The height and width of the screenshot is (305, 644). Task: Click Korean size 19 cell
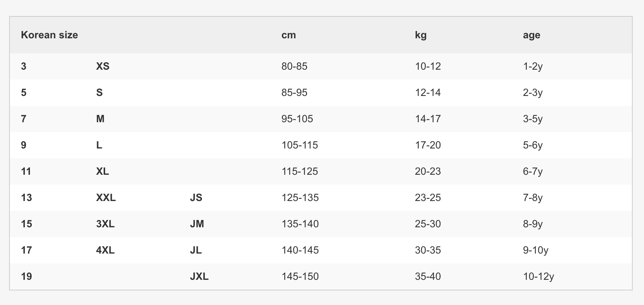(x=27, y=277)
